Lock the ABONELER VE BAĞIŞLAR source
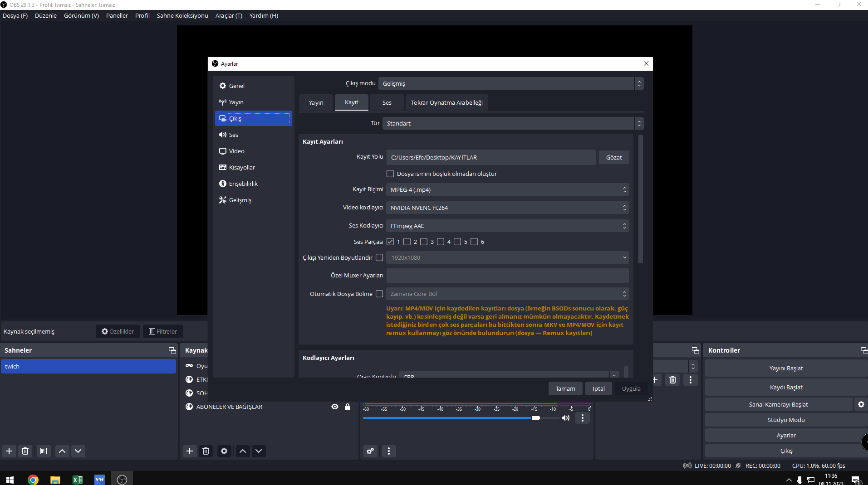 [348, 407]
